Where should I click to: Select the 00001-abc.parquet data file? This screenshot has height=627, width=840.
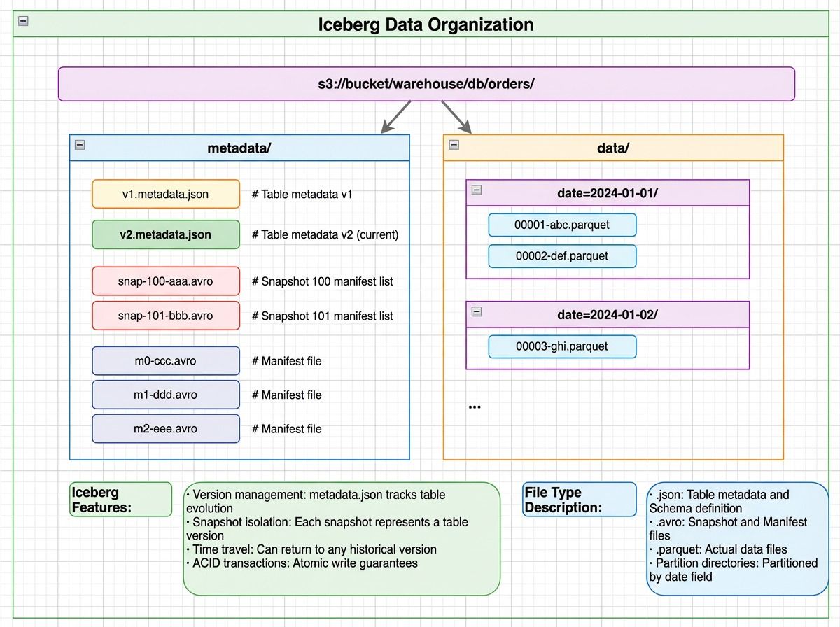(x=561, y=225)
